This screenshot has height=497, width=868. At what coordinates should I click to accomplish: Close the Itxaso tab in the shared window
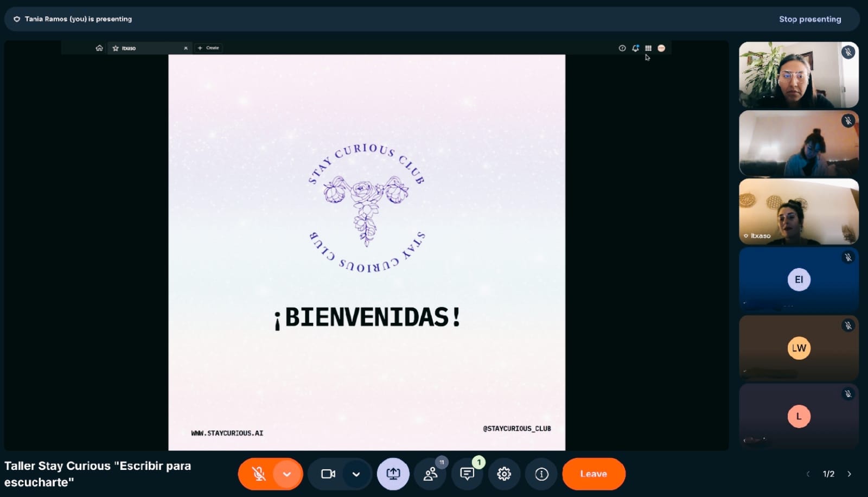point(186,48)
